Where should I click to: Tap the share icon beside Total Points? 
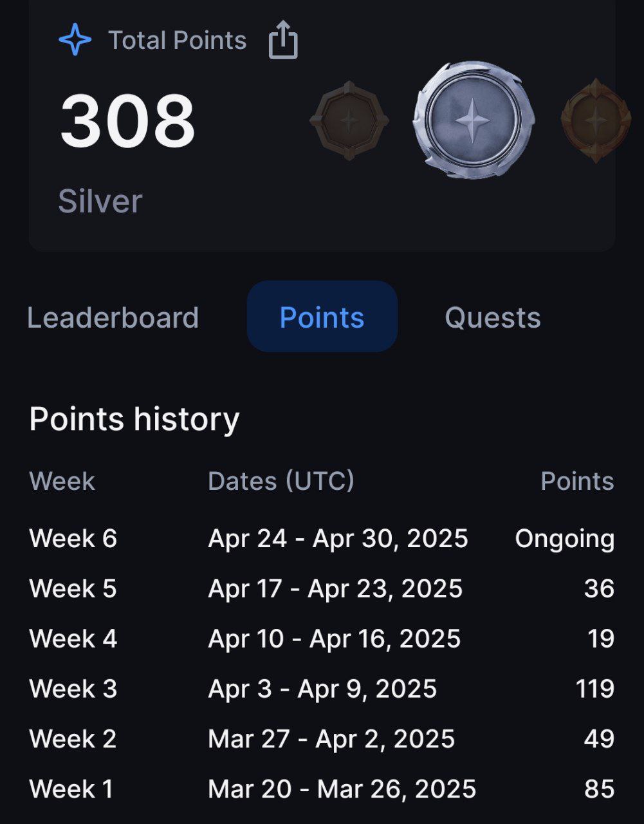click(283, 40)
